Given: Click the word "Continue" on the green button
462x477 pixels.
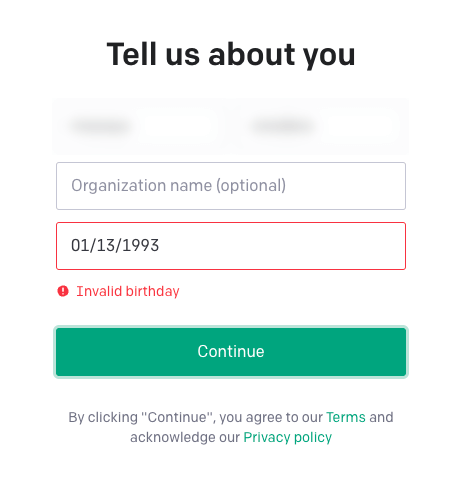Looking at the screenshot, I should pos(231,351).
